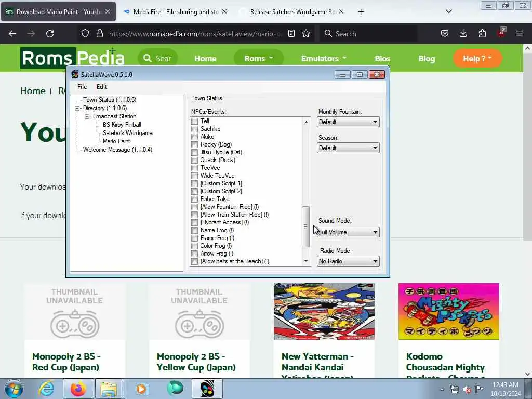The image size is (532, 399).
Task: Click the uBlock extension icon
Action: (501, 33)
